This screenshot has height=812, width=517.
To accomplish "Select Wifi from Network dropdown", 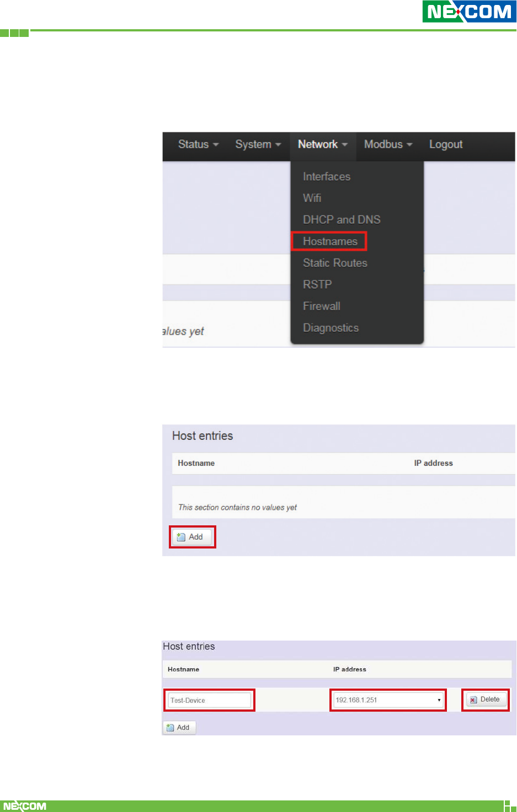I will 312,198.
